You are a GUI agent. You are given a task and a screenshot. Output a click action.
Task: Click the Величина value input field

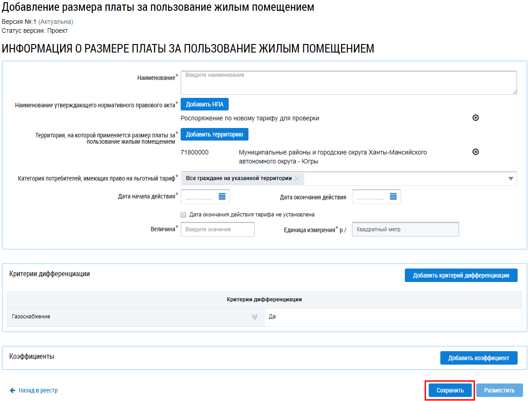pos(217,229)
